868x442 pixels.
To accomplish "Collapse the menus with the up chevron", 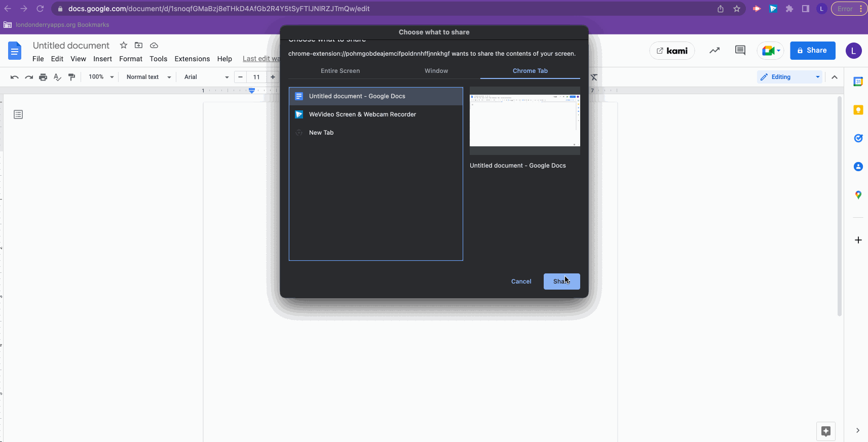I will pyautogui.click(x=835, y=77).
